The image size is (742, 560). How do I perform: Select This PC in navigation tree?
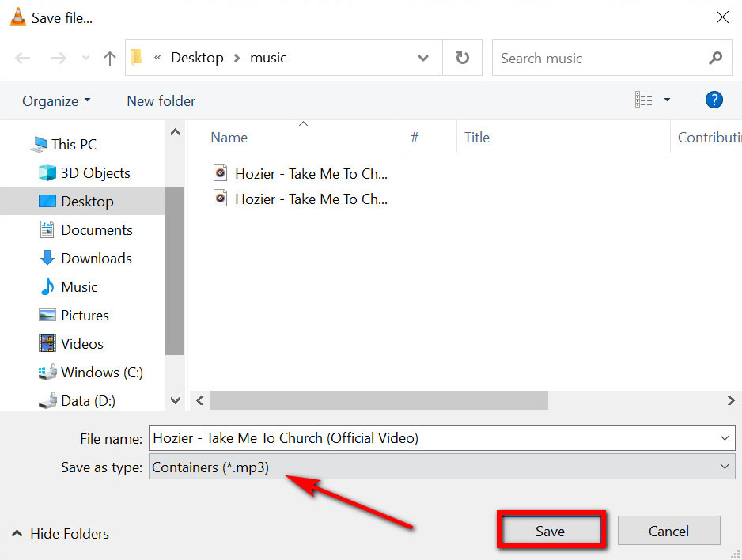[63, 144]
